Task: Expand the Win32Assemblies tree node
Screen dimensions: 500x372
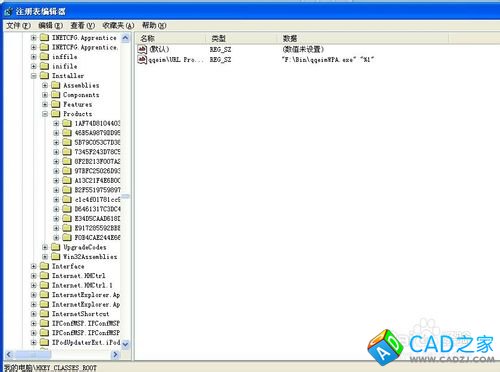Action: coord(45,257)
